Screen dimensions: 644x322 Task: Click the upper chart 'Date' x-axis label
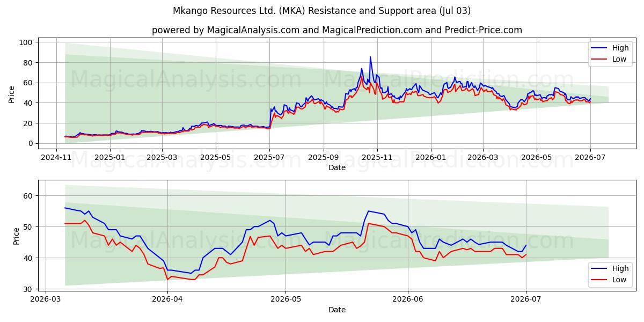337,167
